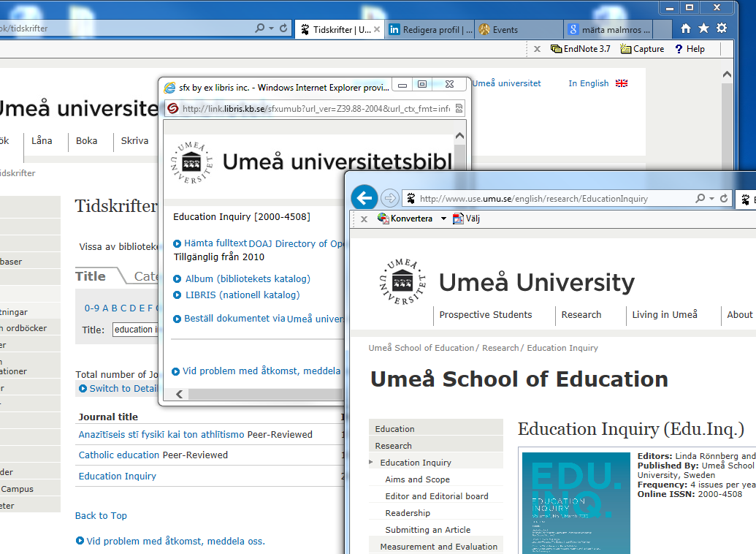The image size is (756, 554).
Task: Click sfx popup scroll-up arrow
Action: coord(459,136)
